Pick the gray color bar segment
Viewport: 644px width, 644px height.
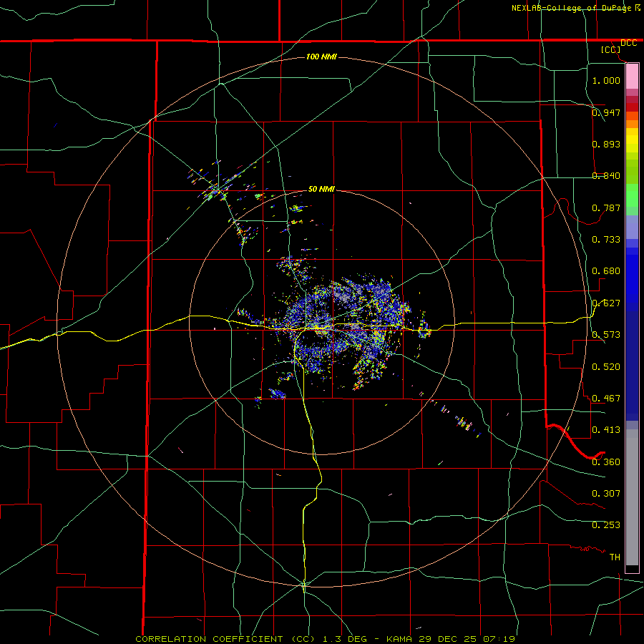coord(632,497)
